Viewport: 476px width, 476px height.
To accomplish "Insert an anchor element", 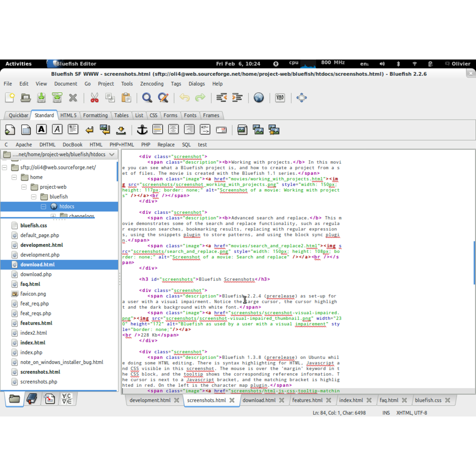I will coord(142,129).
